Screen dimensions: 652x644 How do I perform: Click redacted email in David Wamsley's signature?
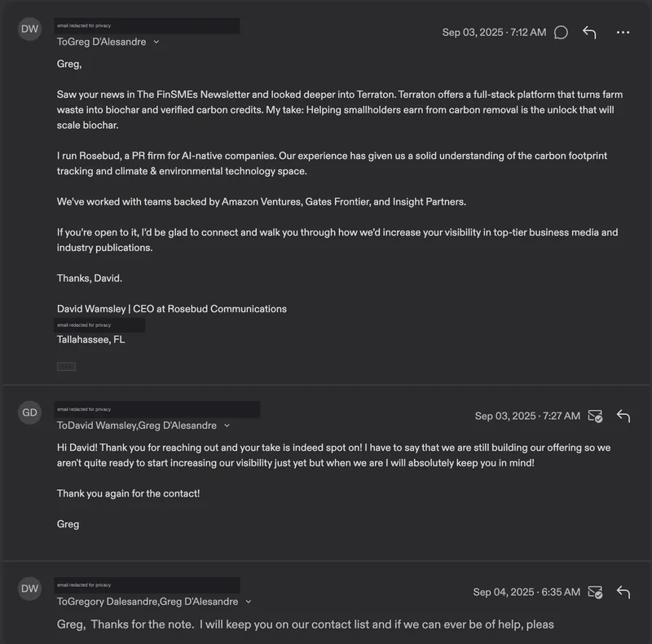pos(99,325)
